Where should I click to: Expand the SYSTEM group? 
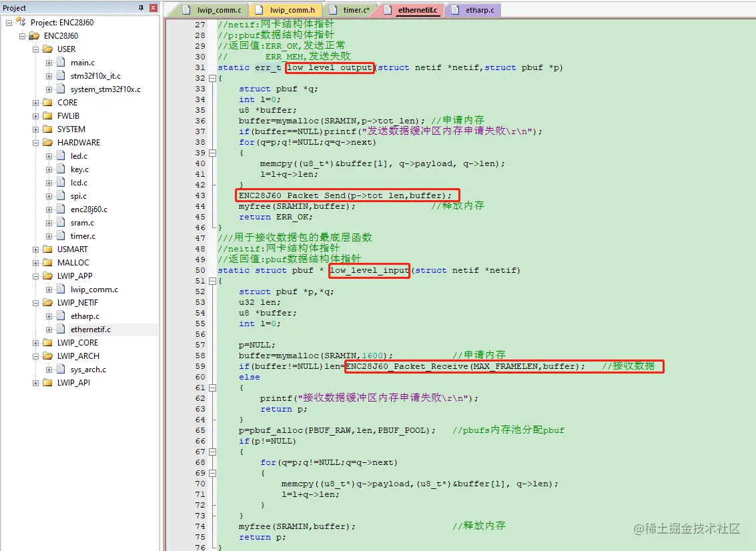pyautogui.click(x=35, y=129)
